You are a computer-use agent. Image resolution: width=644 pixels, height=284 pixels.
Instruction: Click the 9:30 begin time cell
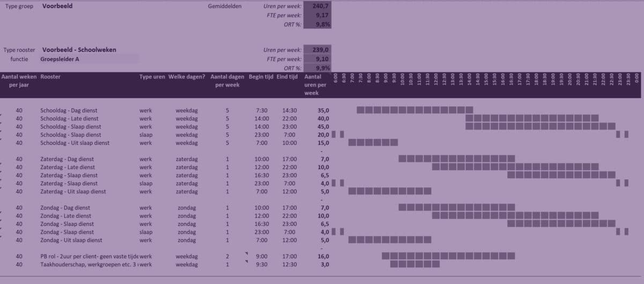[262, 265]
